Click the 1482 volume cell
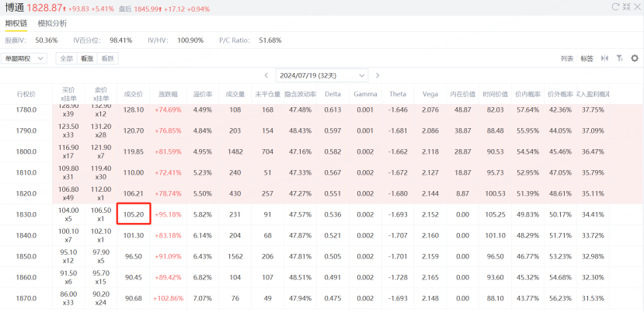This screenshot has height=313, width=644. [x=235, y=151]
